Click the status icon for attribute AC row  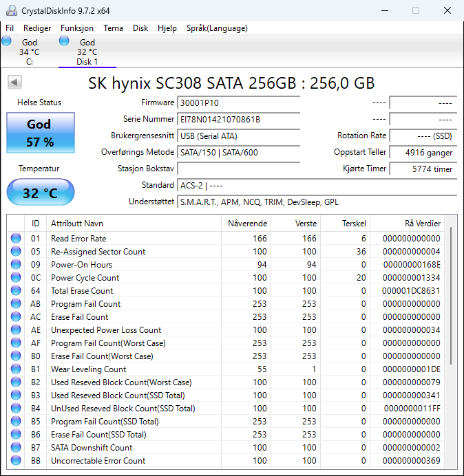(x=16, y=316)
